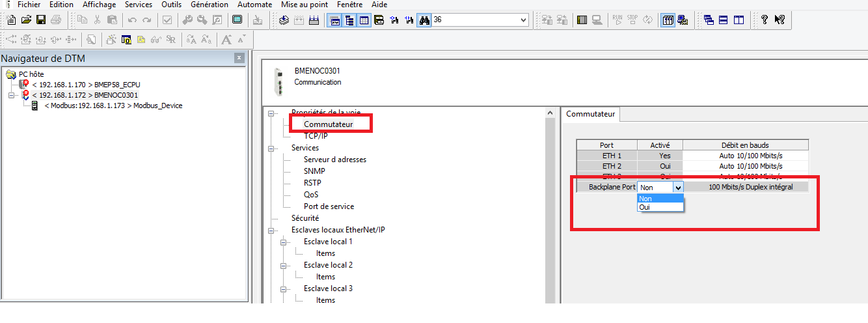
Task: Collapse Esclave local 1 node
Action: 284,242
